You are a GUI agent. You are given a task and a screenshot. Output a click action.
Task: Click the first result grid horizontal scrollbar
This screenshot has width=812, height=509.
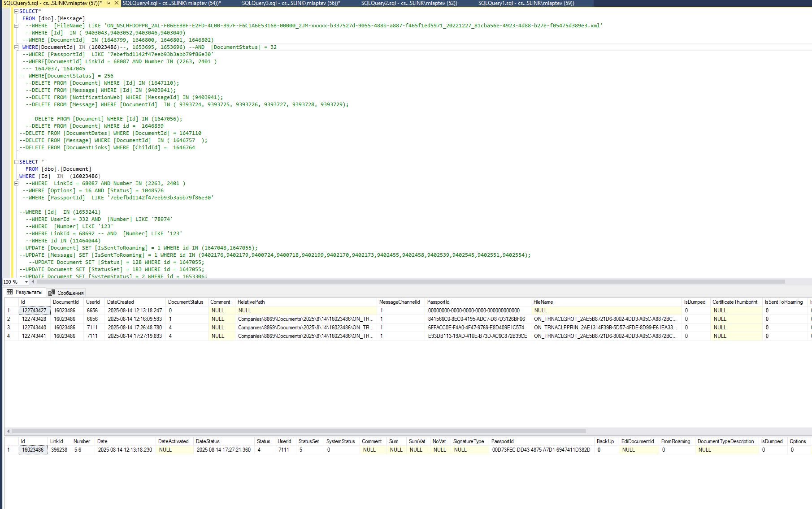299,431
